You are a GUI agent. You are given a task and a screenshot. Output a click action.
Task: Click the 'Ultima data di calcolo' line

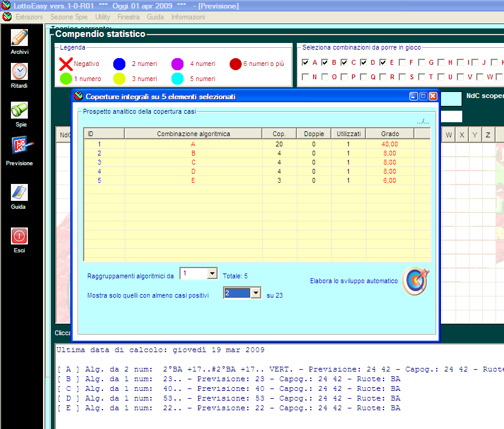[161, 350]
